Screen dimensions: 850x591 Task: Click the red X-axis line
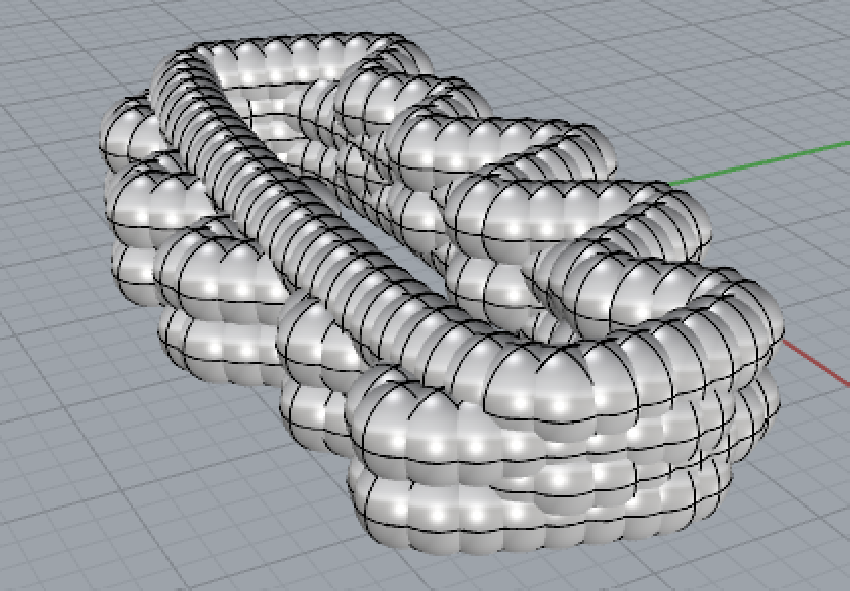(815, 362)
